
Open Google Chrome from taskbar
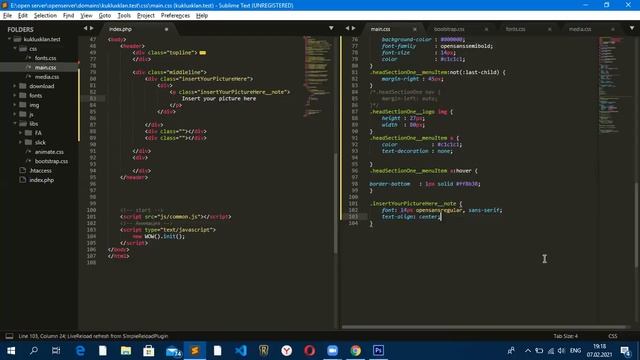pyautogui.click(x=356, y=351)
